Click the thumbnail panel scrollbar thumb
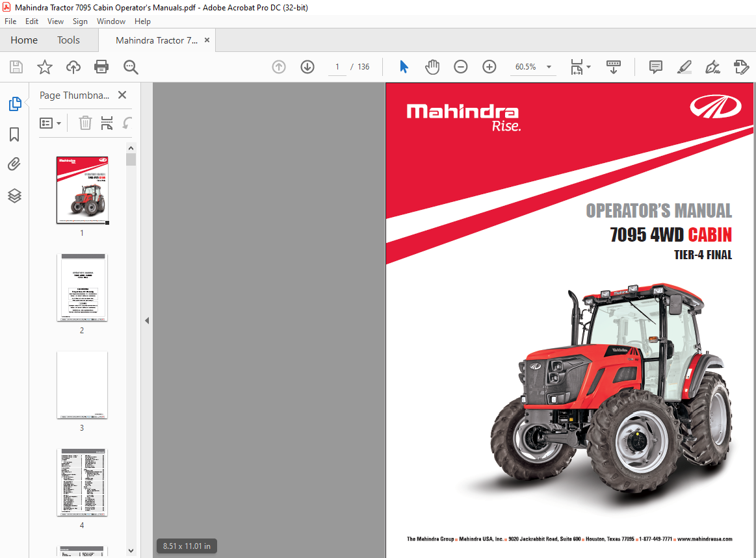 click(131, 160)
